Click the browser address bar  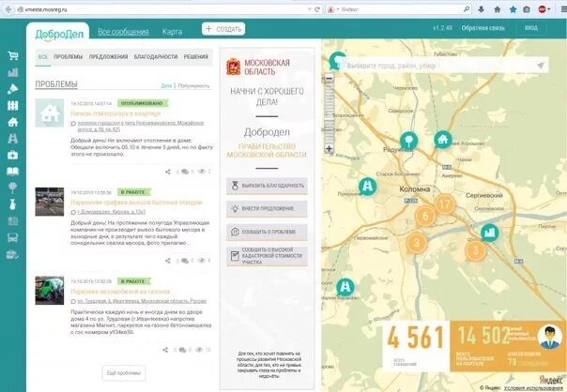(x=162, y=9)
